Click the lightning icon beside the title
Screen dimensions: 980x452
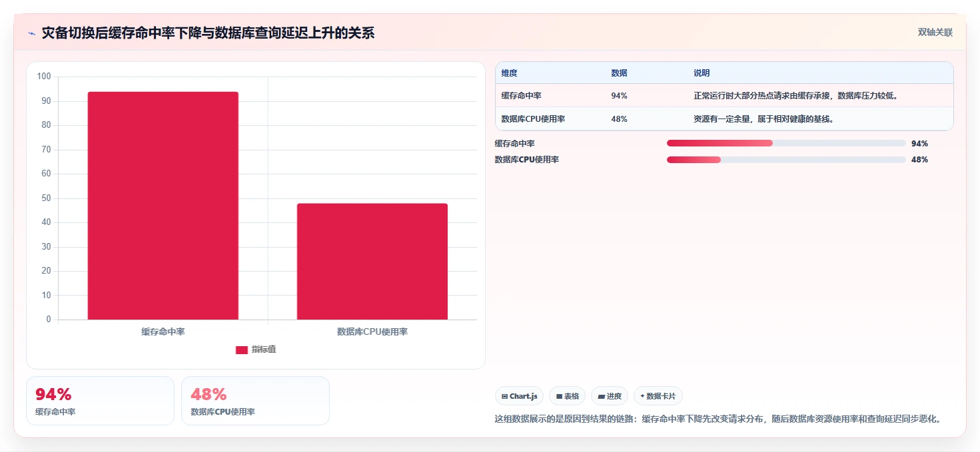(31, 33)
